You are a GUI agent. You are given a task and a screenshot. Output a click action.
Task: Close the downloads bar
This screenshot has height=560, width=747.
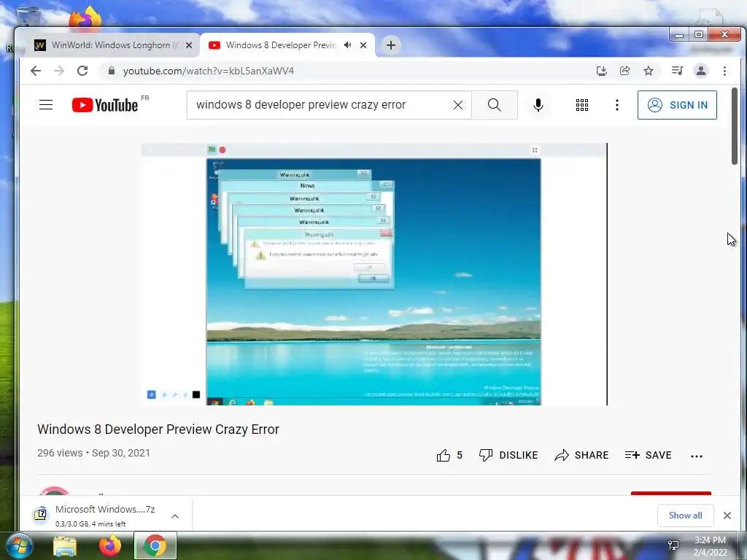pyautogui.click(x=727, y=516)
